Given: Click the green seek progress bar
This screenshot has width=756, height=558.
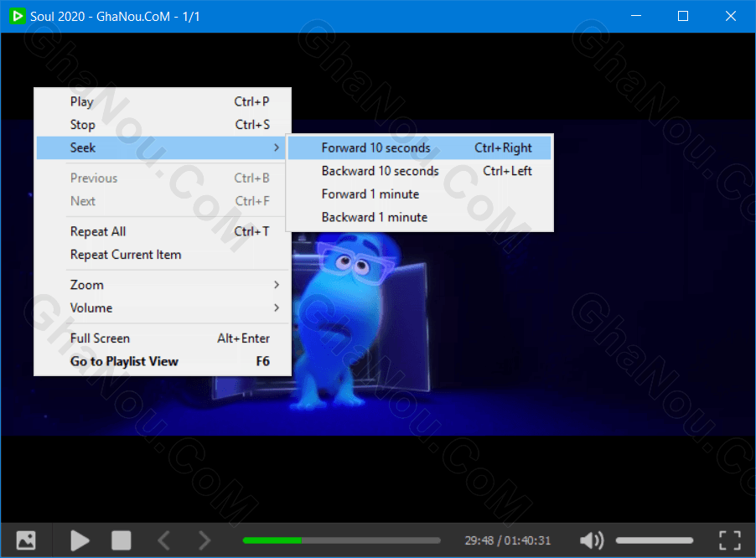Looking at the screenshot, I should [342, 540].
